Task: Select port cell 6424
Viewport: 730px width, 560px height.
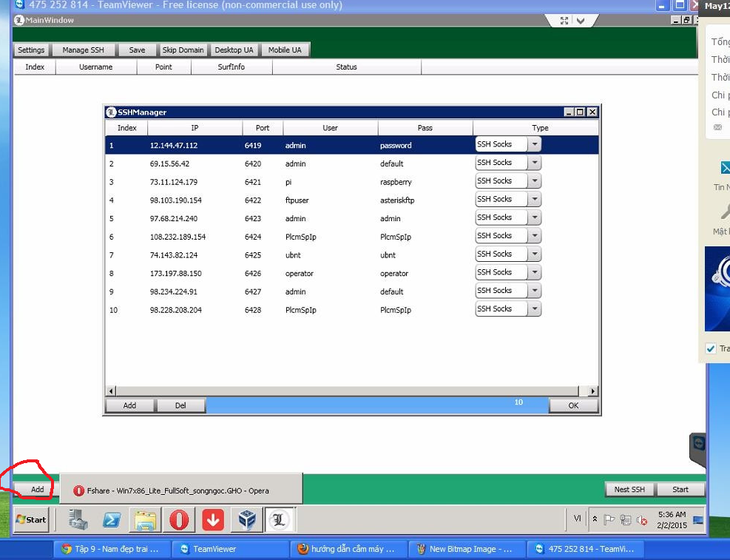Action: coord(253,237)
